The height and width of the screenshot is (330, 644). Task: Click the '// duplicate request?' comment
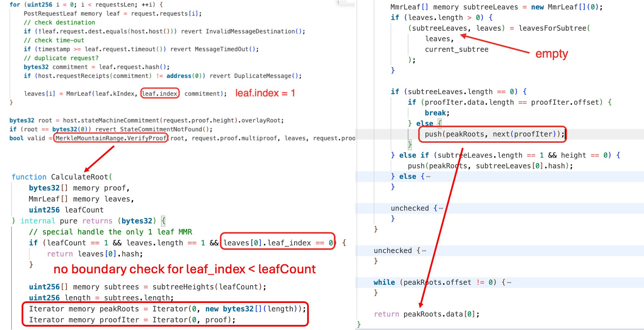[x=61, y=58]
